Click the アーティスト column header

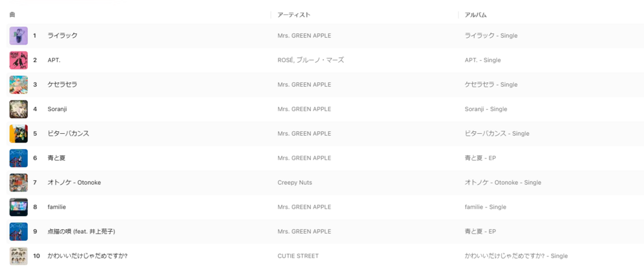coord(294,14)
